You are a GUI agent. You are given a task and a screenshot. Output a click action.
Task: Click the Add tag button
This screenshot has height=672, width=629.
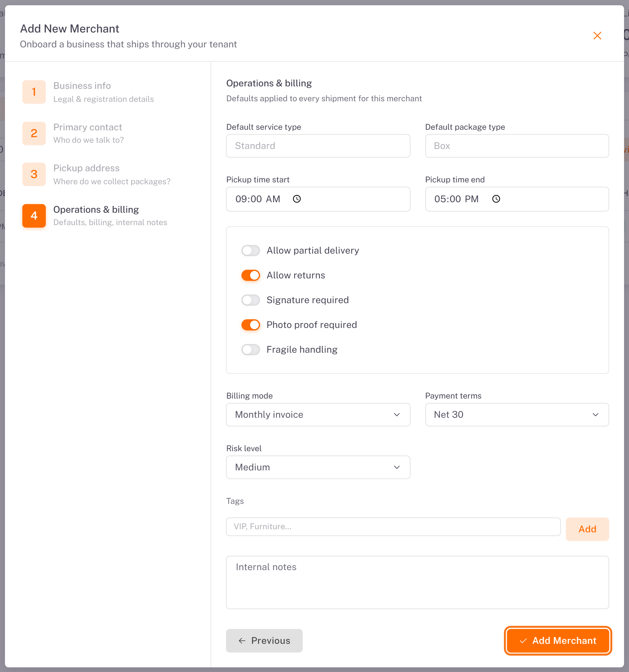tap(588, 529)
